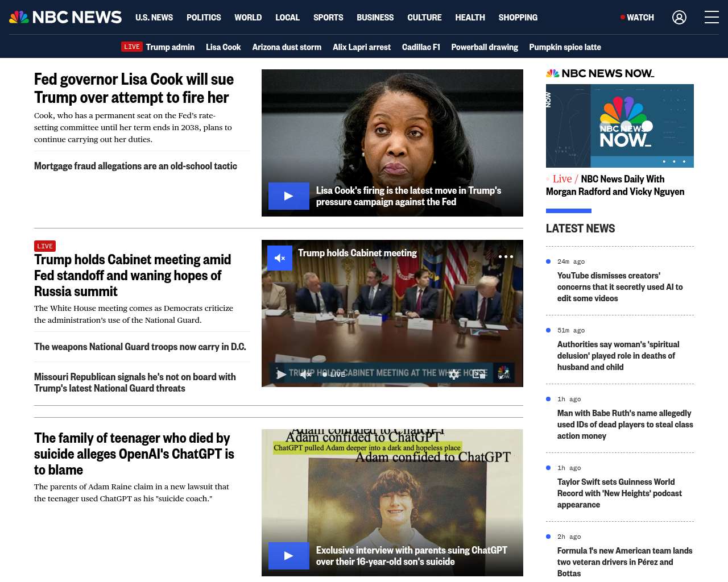728x582 pixels.
Task: Open Missouri Republican National Guard threats story
Action: (135, 383)
